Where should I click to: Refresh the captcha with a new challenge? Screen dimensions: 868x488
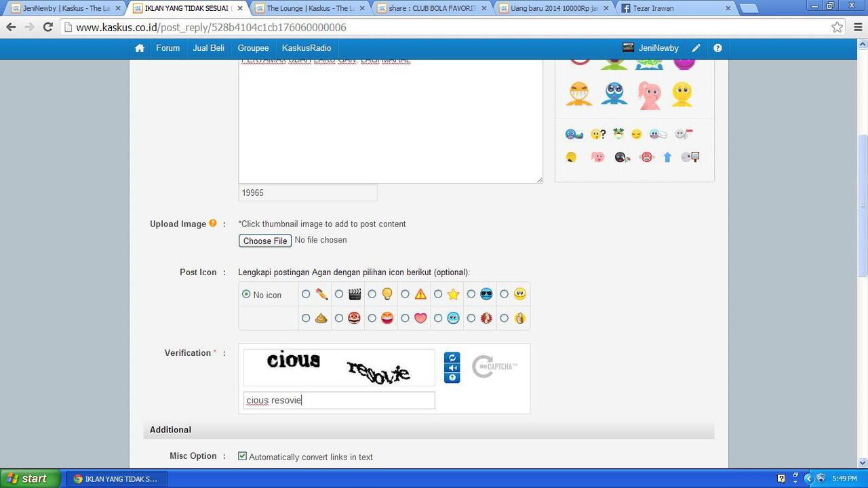point(452,357)
